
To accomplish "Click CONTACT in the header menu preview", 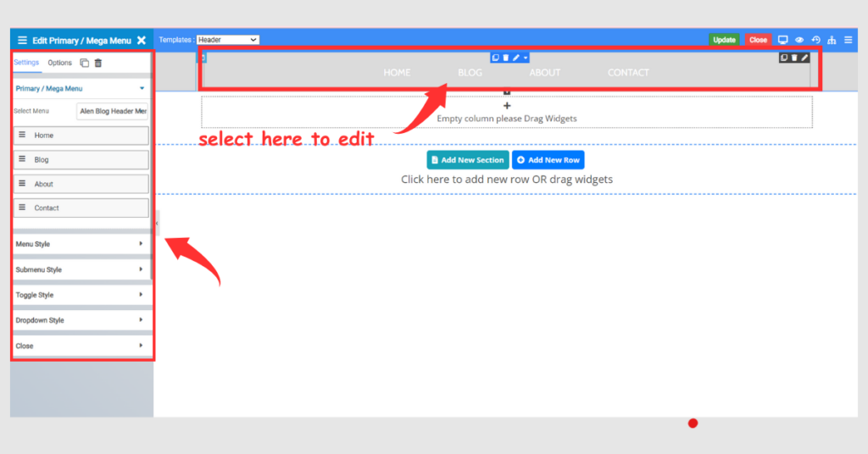I will pyautogui.click(x=628, y=73).
